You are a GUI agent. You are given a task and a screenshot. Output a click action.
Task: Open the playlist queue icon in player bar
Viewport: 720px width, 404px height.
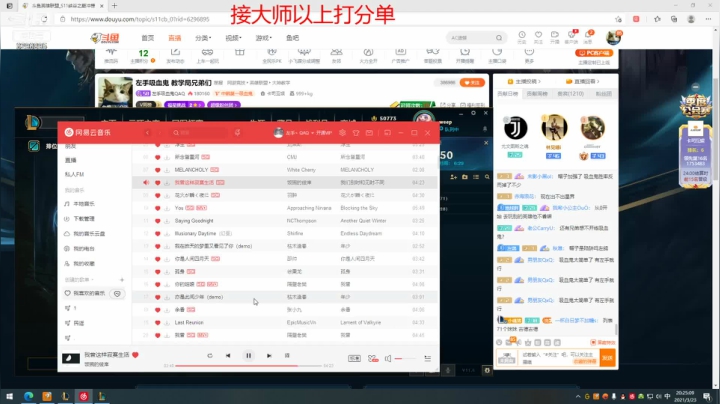428,358
